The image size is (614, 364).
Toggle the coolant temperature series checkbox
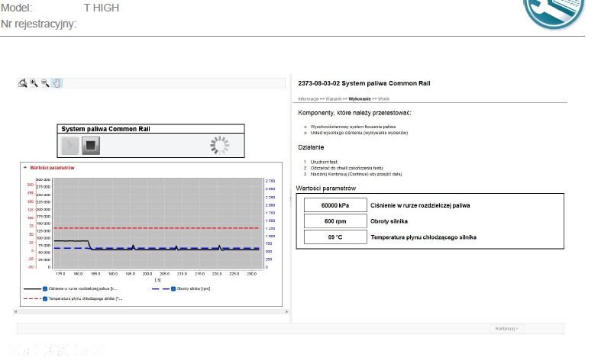tap(45, 298)
